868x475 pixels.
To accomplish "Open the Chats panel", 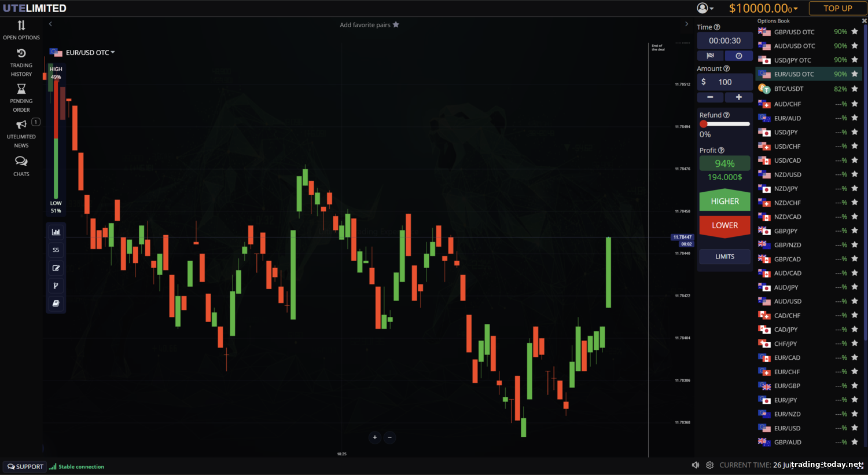I will 21,165.
